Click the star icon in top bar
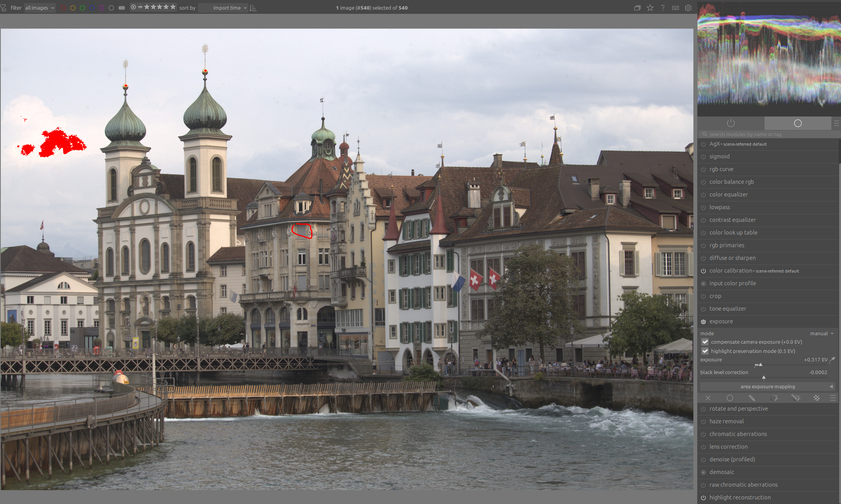841x504 pixels. click(x=650, y=8)
